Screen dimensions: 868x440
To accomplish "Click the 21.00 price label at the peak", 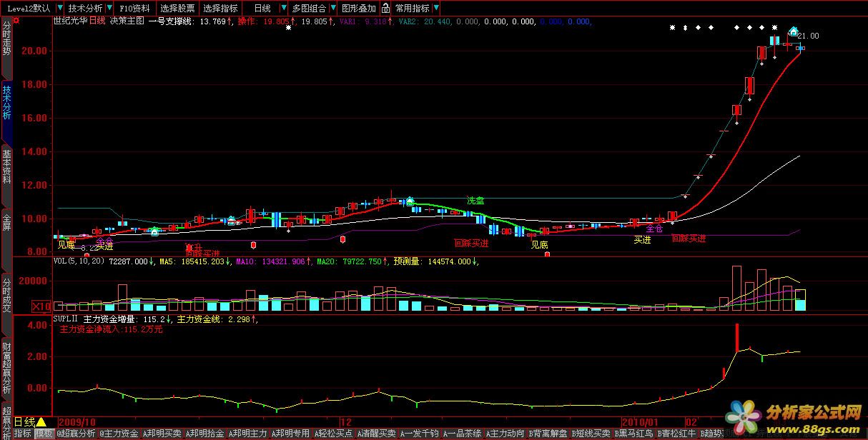I will [809, 36].
